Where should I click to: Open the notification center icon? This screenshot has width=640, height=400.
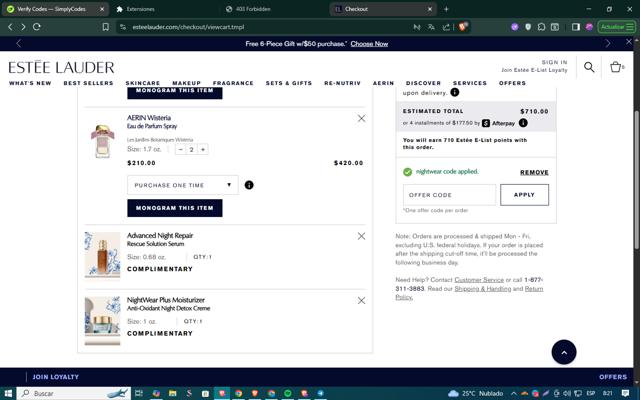click(x=625, y=393)
